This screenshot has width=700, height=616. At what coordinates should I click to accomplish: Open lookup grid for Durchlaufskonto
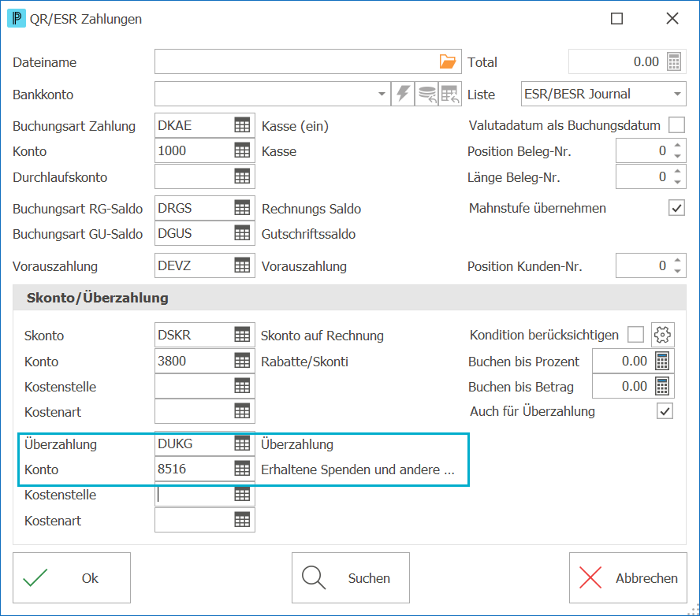tap(242, 176)
